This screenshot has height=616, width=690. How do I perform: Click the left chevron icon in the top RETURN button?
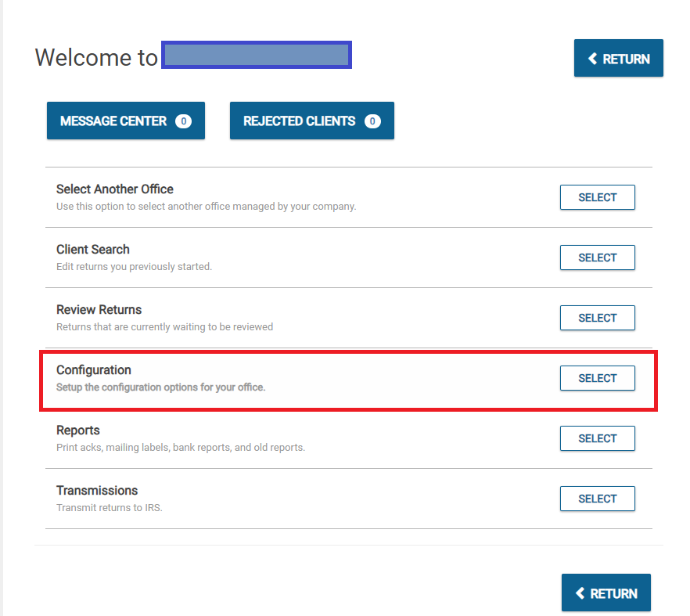(x=593, y=59)
